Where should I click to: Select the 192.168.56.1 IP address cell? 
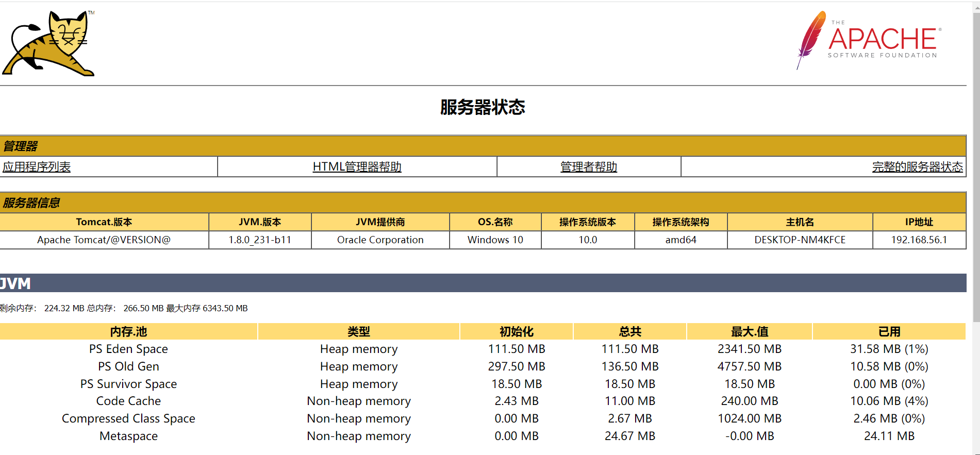pos(919,240)
